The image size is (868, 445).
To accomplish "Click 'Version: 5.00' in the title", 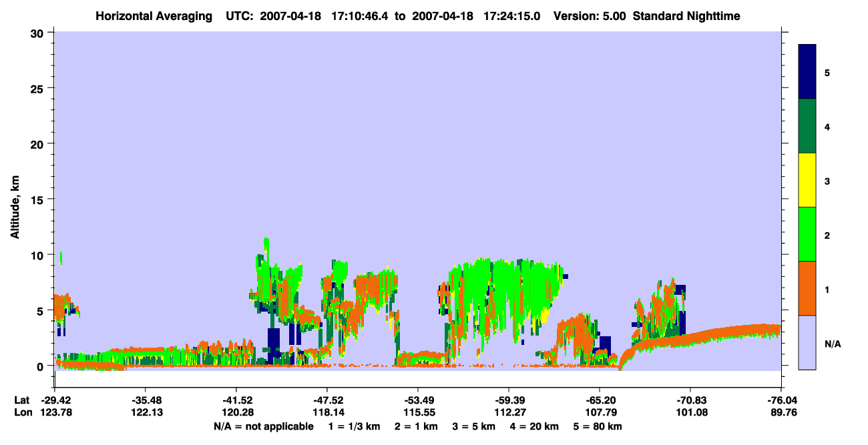I will 590,15.
